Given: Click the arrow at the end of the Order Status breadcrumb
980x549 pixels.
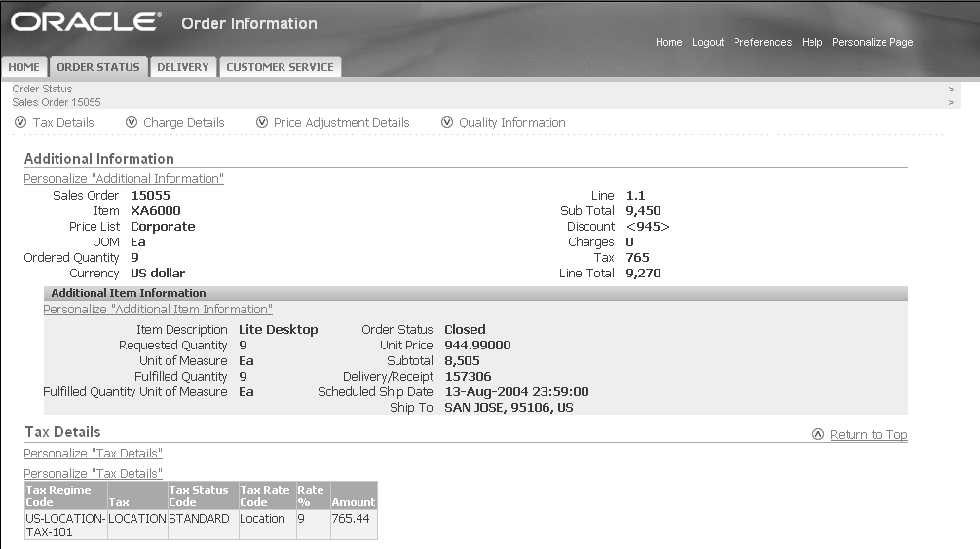Looking at the screenshot, I should pos(951,89).
